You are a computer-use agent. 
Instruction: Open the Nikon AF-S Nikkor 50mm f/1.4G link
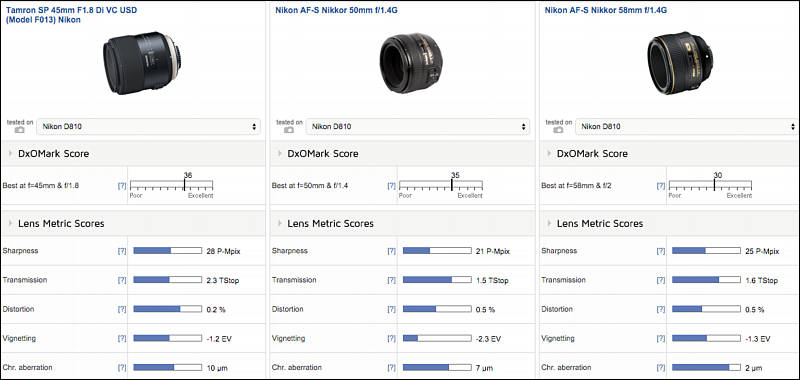pyautogui.click(x=336, y=10)
